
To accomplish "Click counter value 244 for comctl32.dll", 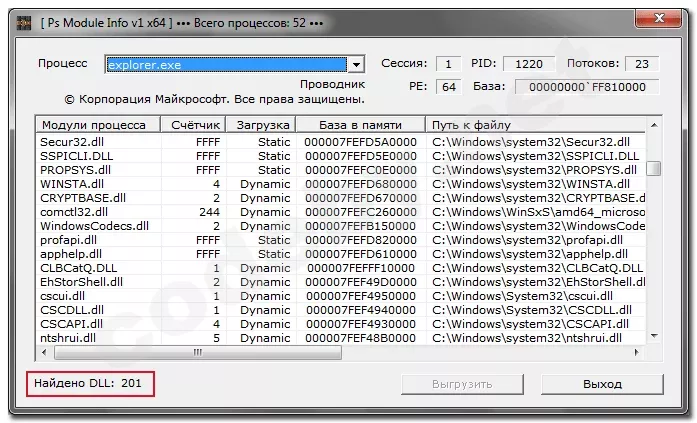I will (x=209, y=212).
